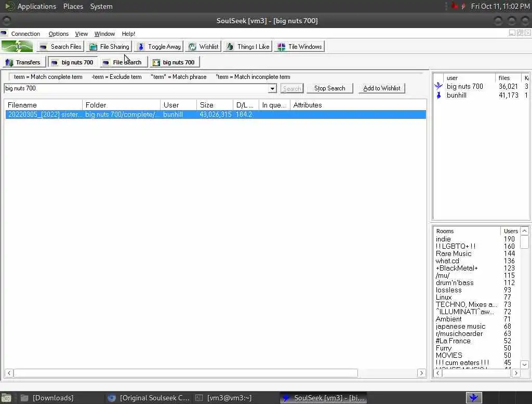This screenshot has height=404, width=532.
Task: Click the bunhill user status icon
Action: (x=438, y=96)
